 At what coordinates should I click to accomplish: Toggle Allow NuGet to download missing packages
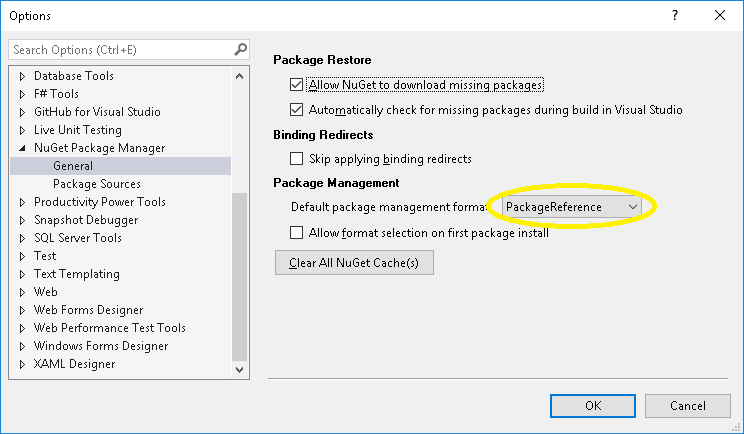(x=296, y=85)
